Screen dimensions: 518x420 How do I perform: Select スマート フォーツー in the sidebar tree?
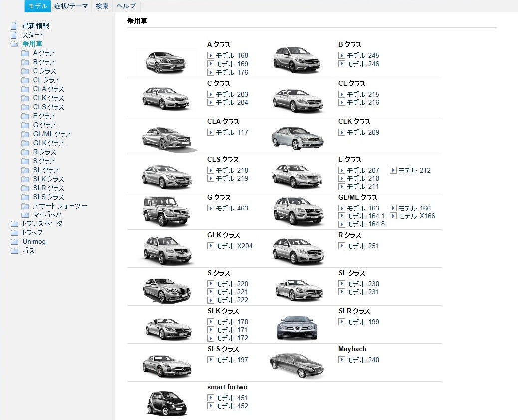tap(60, 206)
